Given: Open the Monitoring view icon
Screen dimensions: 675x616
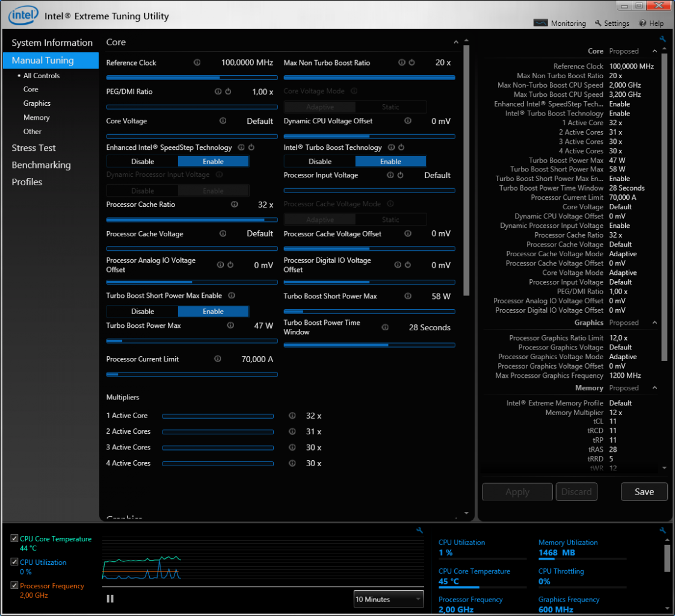Looking at the screenshot, I should tap(540, 23).
